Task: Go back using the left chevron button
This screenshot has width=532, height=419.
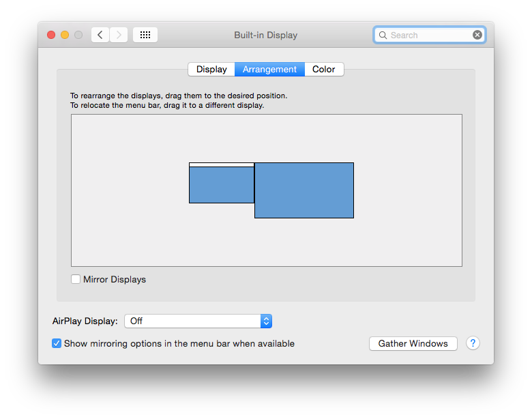Action: (100, 35)
